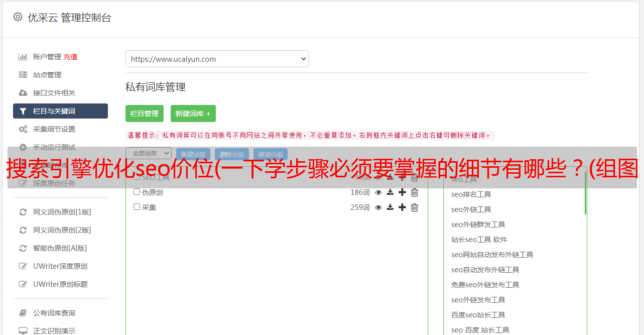This screenshot has height=335, width=644.
Task: View the 伪原创 library with the eye icon
Action: pos(378,192)
